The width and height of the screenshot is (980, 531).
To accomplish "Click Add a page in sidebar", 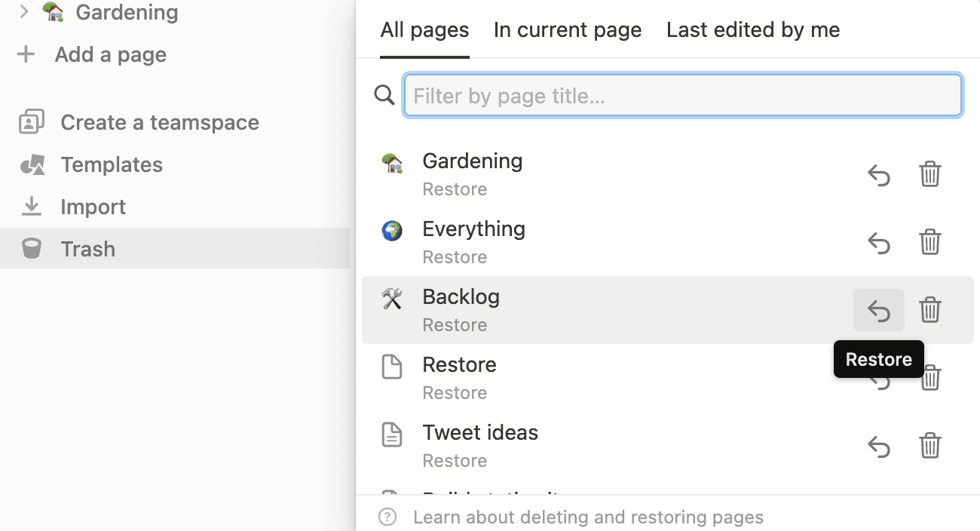I will (x=109, y=54).
